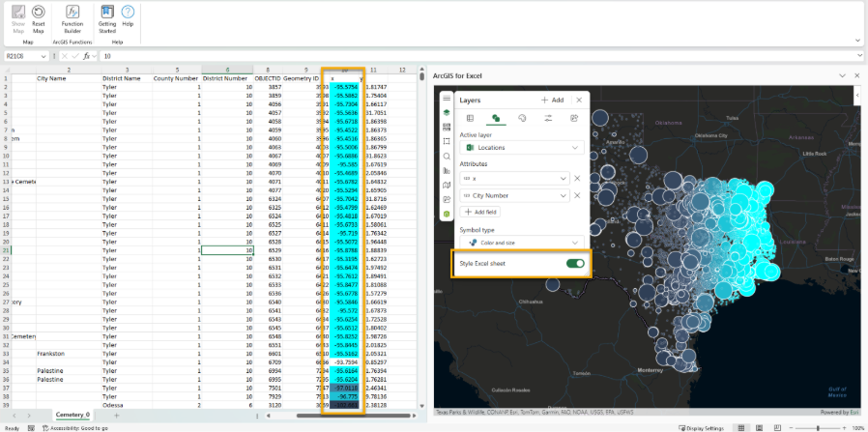The width and height of the screenshot is (868, 432).
Task: Open the x attribute dropdown
Action: coord(514,178)
